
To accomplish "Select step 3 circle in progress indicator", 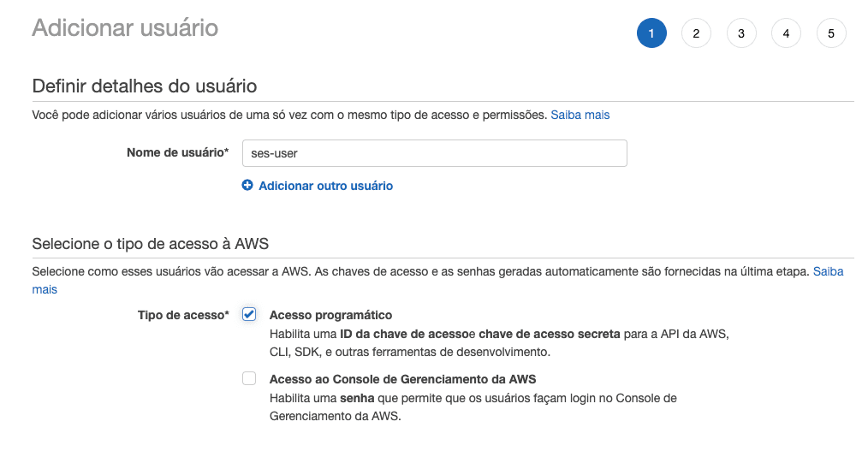I will pyautogui.click(x=741, y=33).
